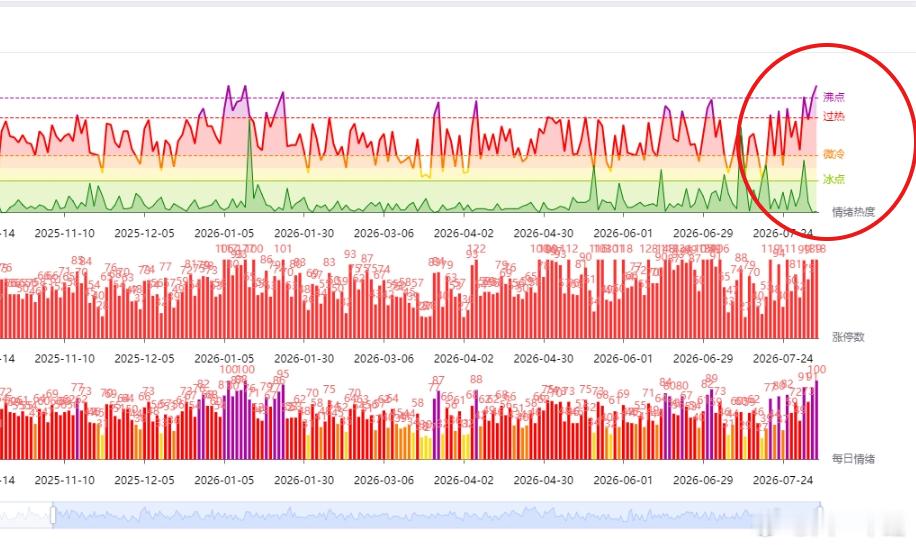Image resolution: width=916 pixels, height=546 pixels.
Task: Click 2025-11-10 date under the 情绪热度 chart
Action: [64, 233]
